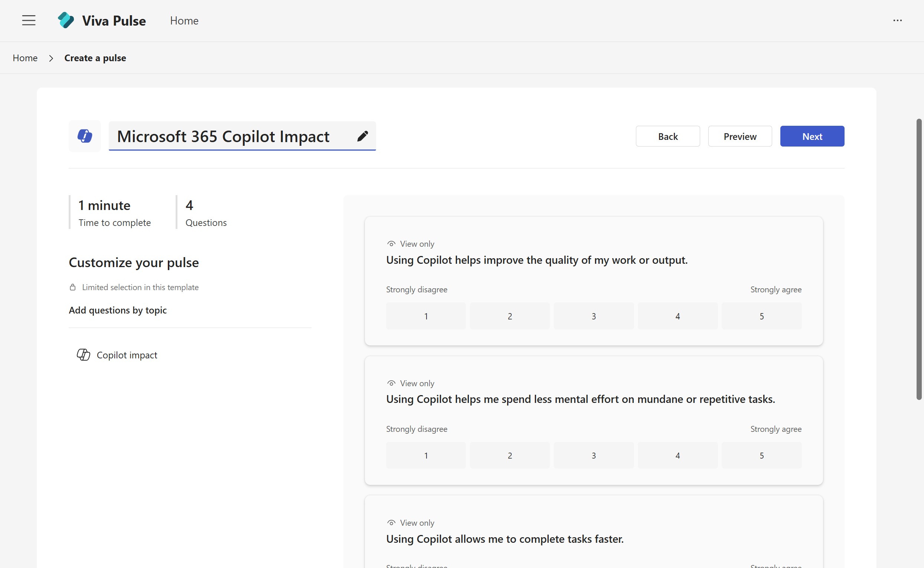The image size is (924, 568).
Task: Select Strongly disagree rating 1 on first question
Action: click(425, 316)
